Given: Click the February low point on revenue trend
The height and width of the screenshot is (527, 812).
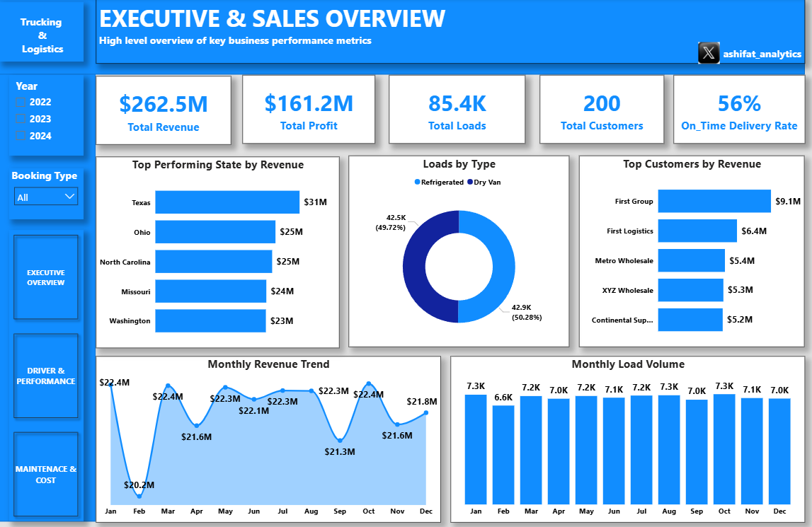Looking at the screenshot, I should 139,496.
